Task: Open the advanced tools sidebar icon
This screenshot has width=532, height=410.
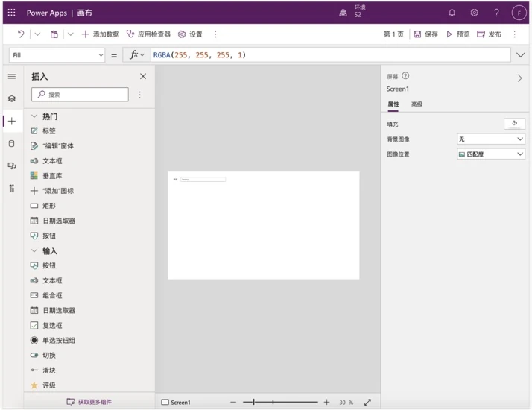Action: tap(12, 188)
